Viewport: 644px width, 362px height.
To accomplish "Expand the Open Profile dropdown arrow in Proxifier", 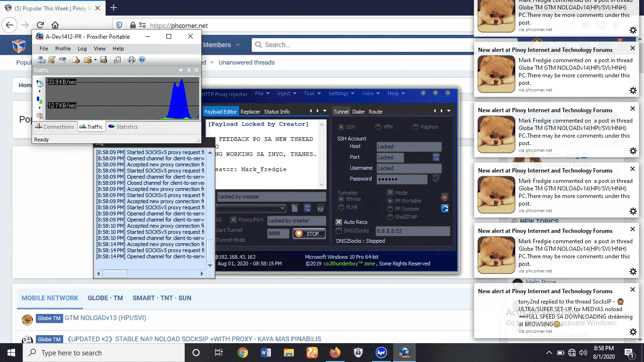I will [x=95, y=59].
